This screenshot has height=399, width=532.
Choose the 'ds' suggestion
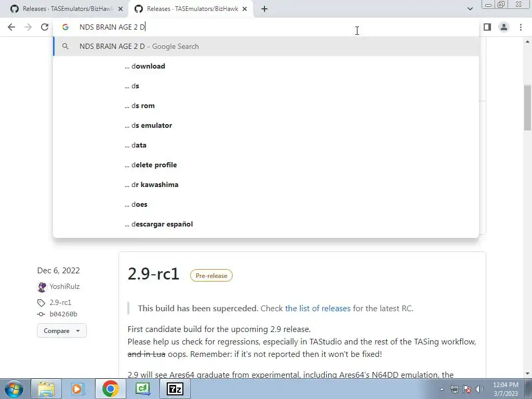coord(267,86)
